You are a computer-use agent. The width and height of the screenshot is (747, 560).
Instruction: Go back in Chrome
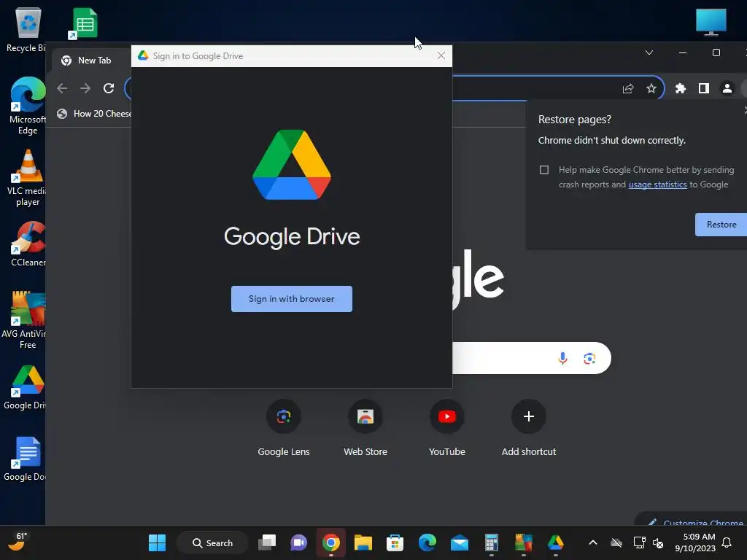[x=62, y=88]
